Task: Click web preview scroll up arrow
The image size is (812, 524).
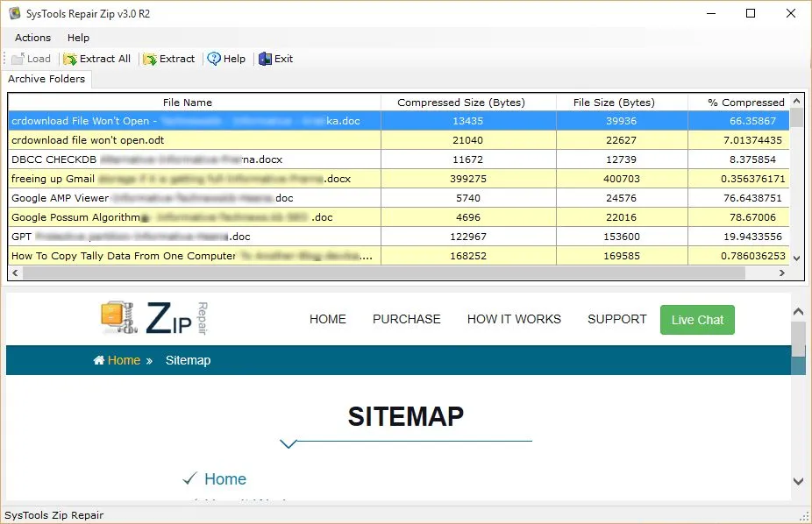Action: point(798,311)
